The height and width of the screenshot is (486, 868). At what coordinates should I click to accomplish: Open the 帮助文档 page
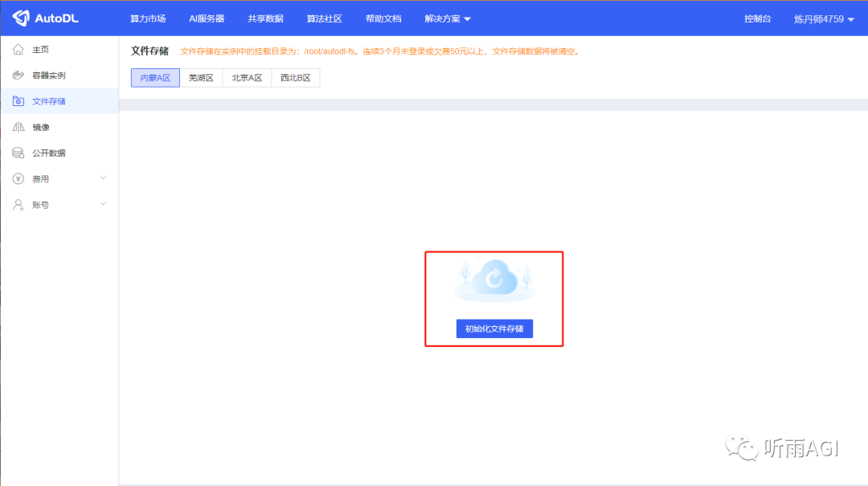click(x=383, y=18)
